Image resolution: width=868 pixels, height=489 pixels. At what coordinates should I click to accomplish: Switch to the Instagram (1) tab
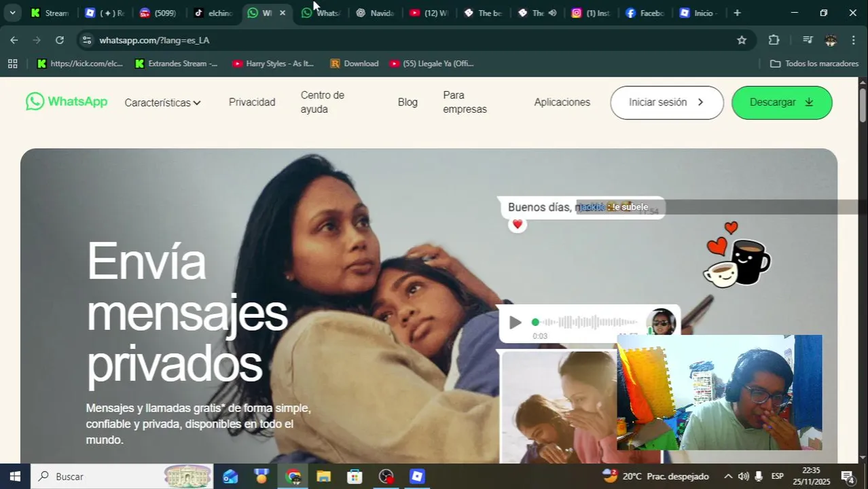coord(590,13)
